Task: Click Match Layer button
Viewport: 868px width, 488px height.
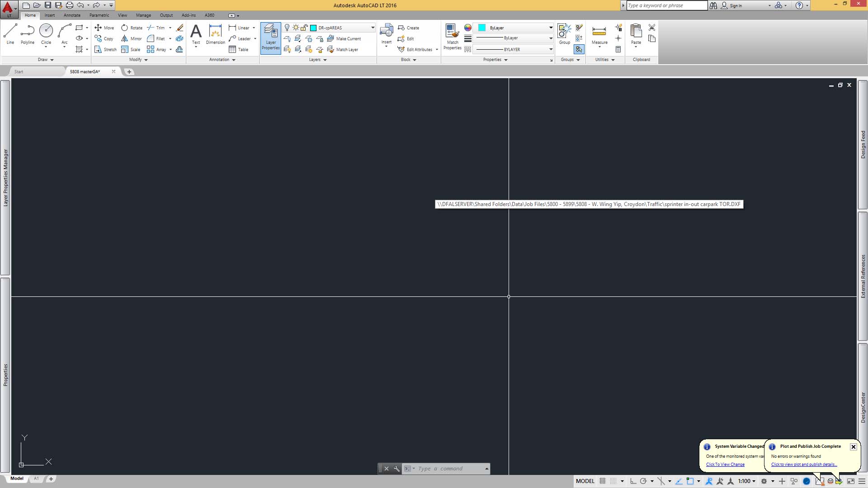Action: [342, 49]
